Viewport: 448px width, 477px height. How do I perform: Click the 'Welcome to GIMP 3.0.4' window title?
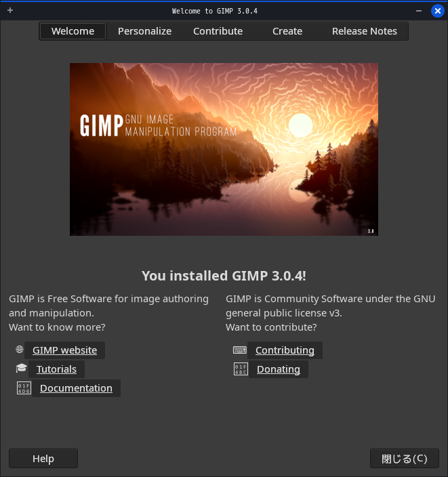(x=215, y=11)
